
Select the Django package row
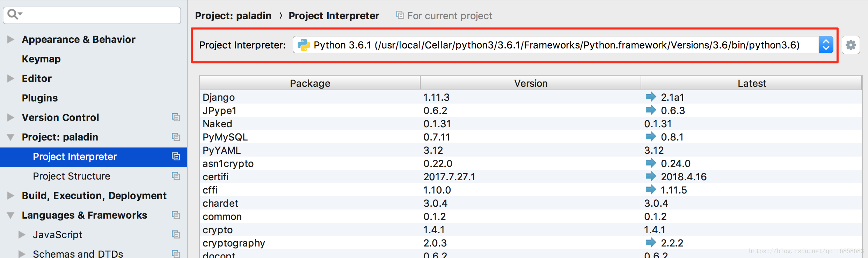(x=531, y=97)
